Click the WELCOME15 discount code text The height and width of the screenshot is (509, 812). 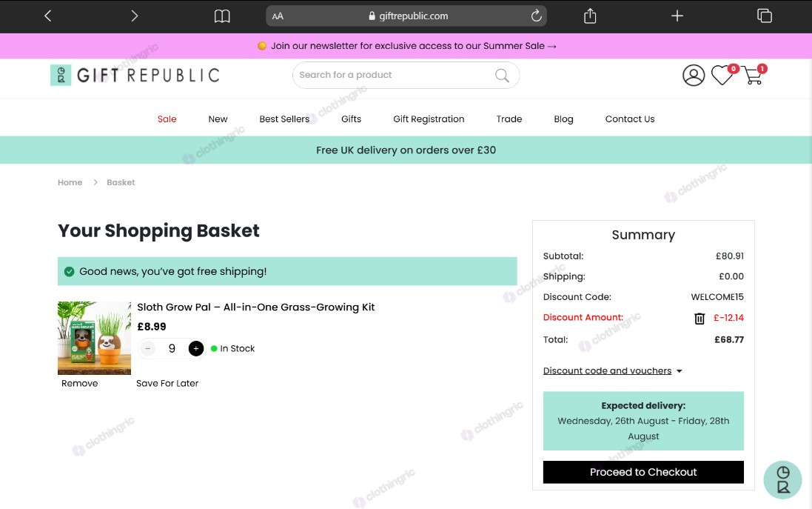pos(717,297)
